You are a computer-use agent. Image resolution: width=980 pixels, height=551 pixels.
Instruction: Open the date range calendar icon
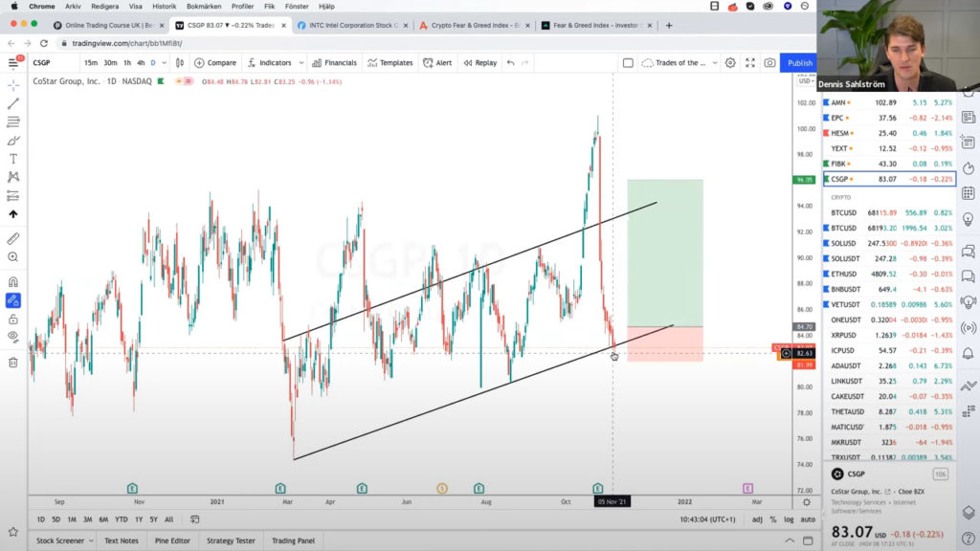(195, 519)
